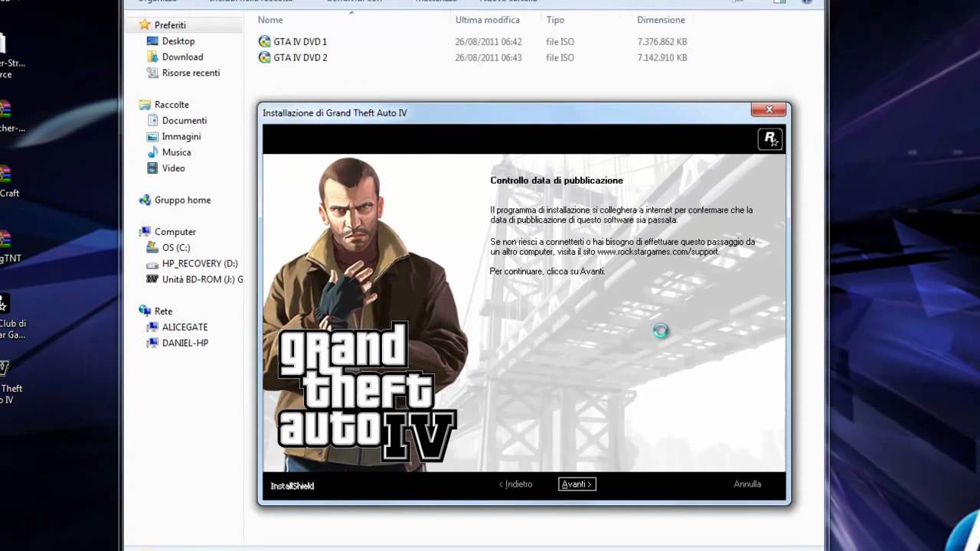Click file ISO type for DVD 2
This screenshot has height=551, width=980.
pyautogui.click(x=560, y=57)
